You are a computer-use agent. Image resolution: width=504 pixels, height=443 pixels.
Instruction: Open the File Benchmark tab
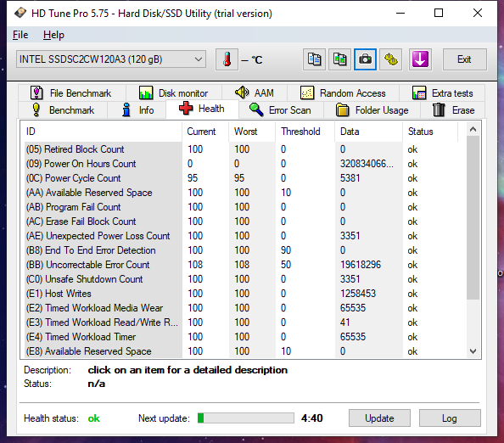pyautogui.click(x=71, y=93)
